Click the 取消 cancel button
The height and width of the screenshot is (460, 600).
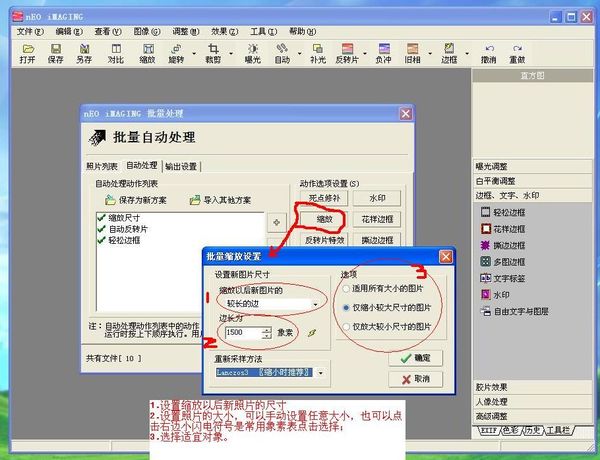[414, 379]
